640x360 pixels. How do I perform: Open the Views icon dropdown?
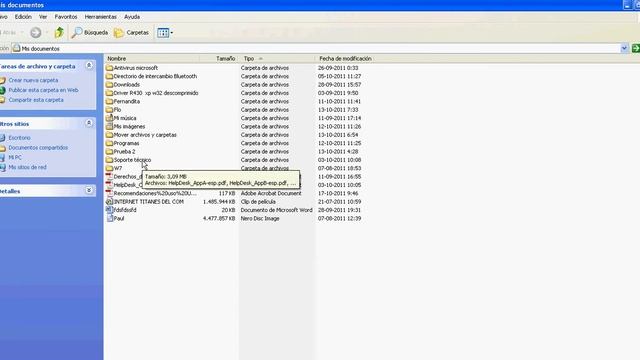[x=165, y=33]
